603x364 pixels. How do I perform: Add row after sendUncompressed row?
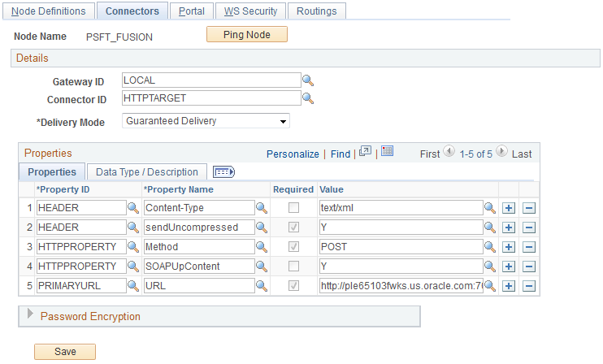[x=509, y=227]
